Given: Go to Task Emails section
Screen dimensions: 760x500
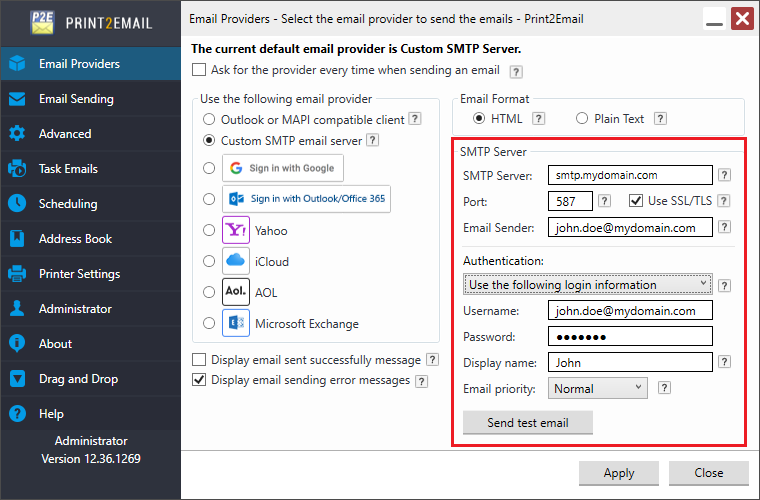Looking at the screenshot, I should tap(68, 169).
